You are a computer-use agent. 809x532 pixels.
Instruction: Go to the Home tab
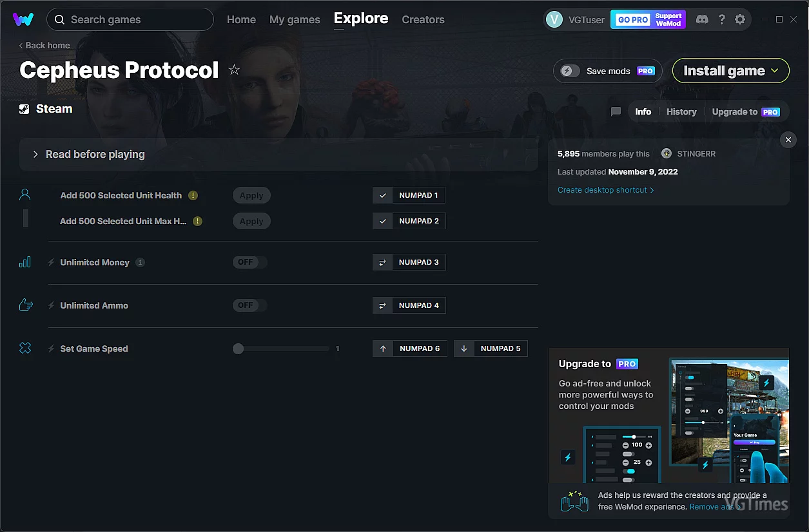(241, 20)
